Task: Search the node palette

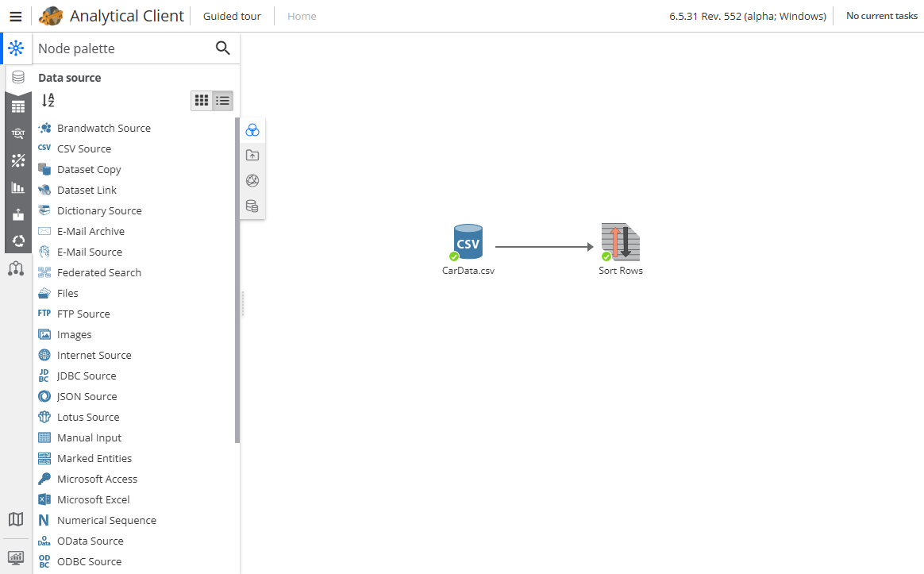Action: tap(223, 48)
